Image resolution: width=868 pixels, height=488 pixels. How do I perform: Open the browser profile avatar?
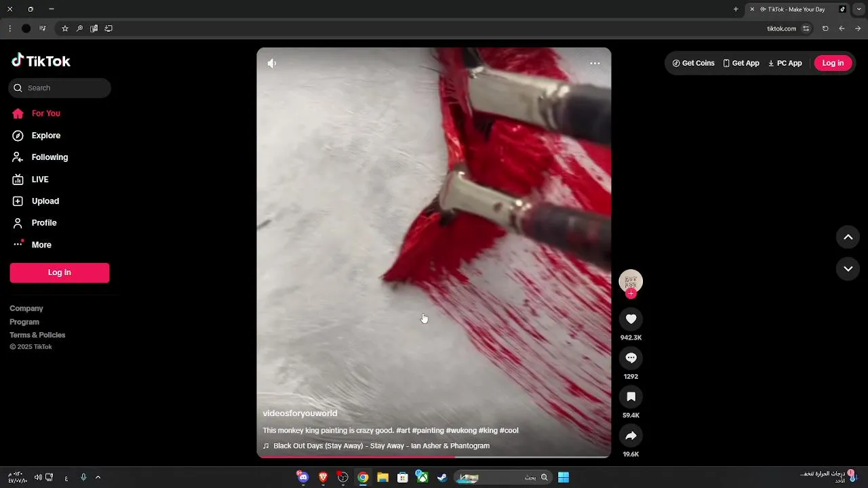click(26, 28)
